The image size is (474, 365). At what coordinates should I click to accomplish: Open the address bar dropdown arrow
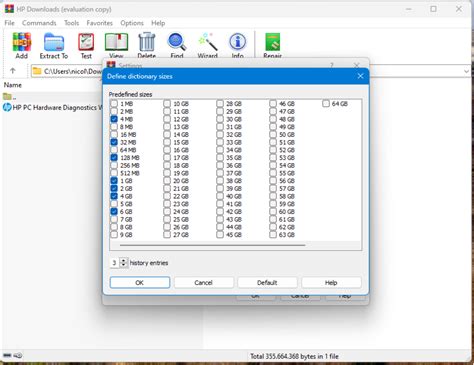coord(466,71)
